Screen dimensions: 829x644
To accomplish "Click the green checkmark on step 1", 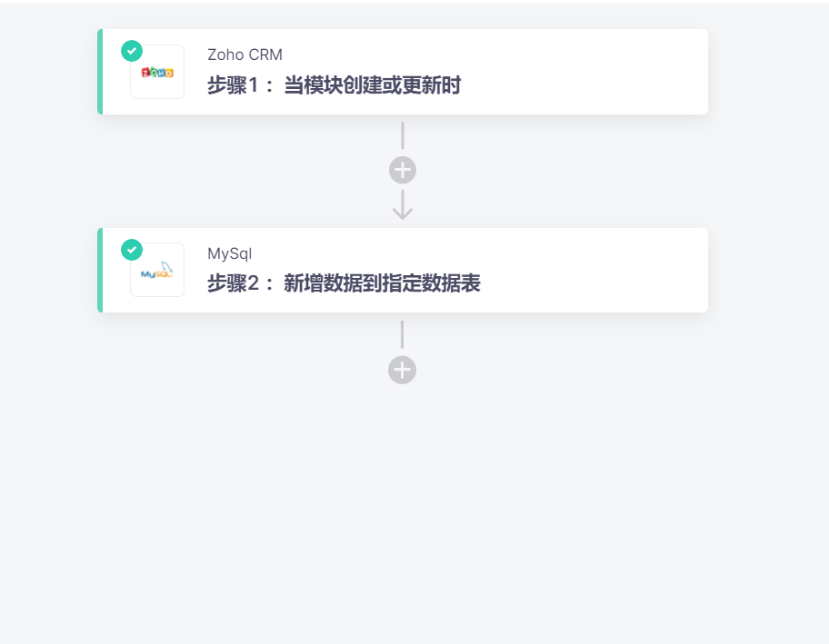I will pyautogui.click(x=132, y=52).
